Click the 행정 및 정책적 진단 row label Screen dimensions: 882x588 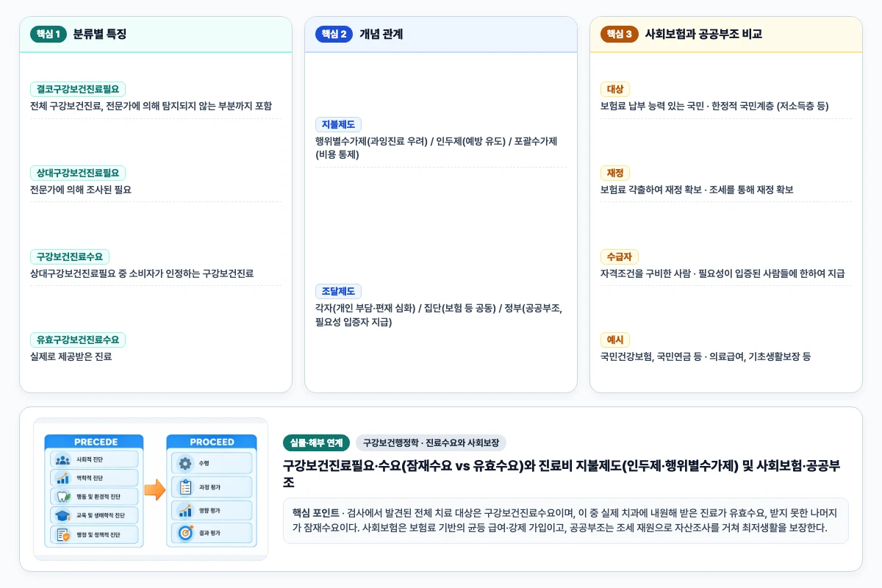tap(98, 535)
